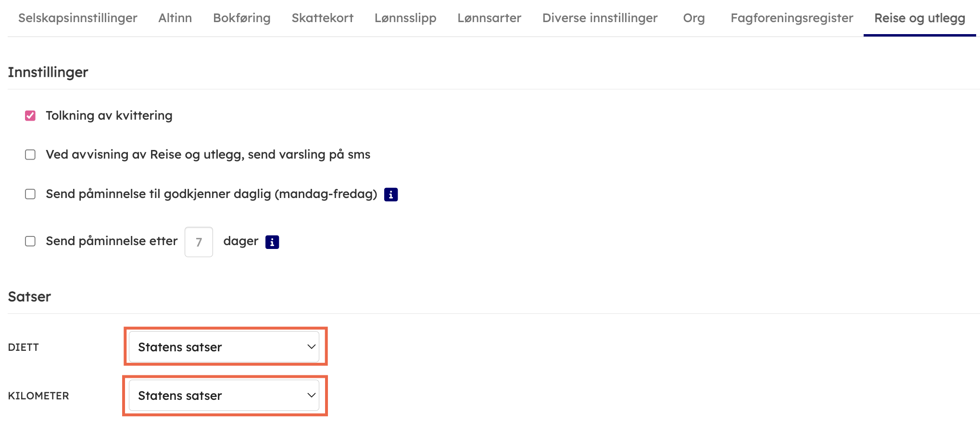Screen dimensions: 980x421
Task: Switch to the Lønnsarter tab
Action: point(489,18)
